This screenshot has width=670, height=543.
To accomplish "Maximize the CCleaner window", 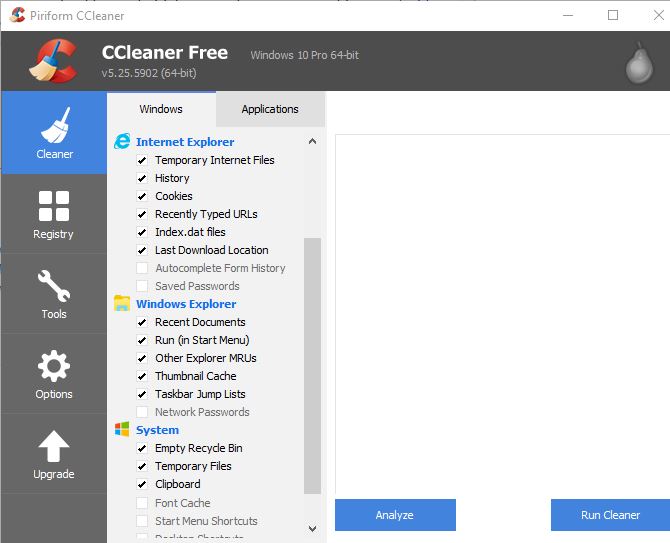I will 613,15.
